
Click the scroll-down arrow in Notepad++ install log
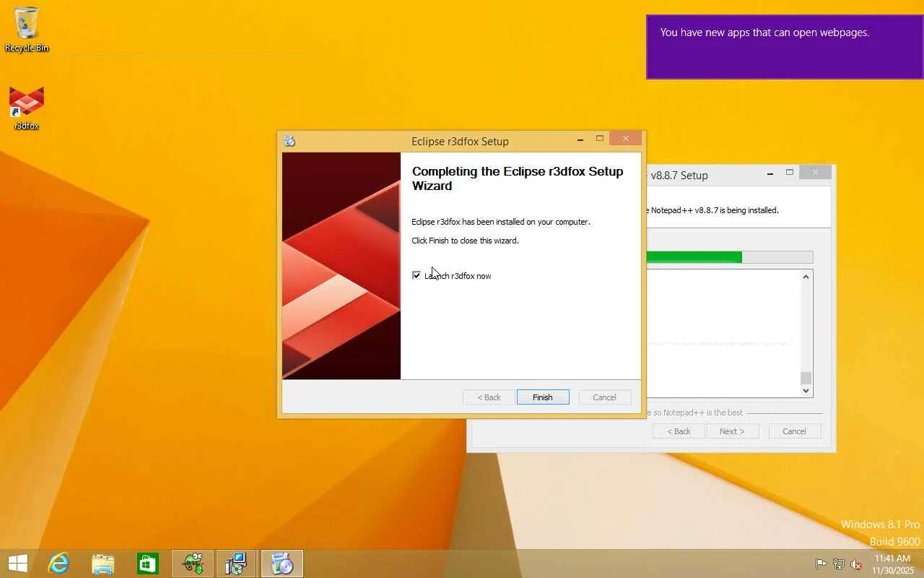coord(806,390)
